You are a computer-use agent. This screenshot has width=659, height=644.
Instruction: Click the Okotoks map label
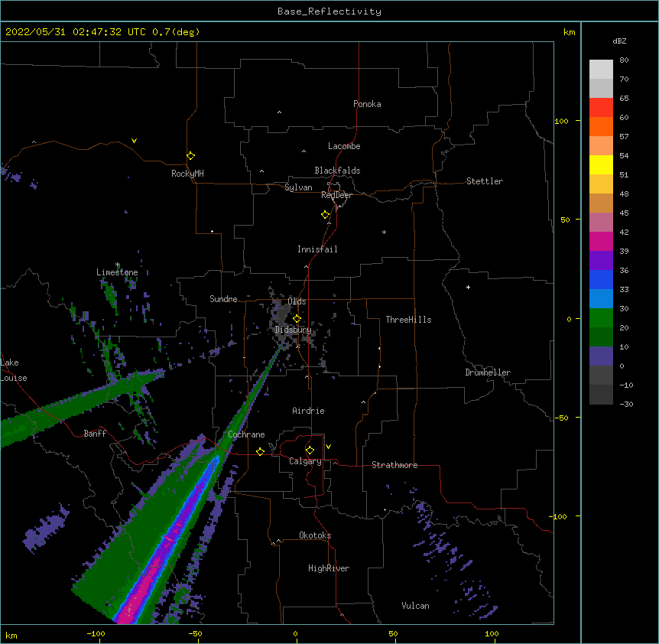(315, 535)
